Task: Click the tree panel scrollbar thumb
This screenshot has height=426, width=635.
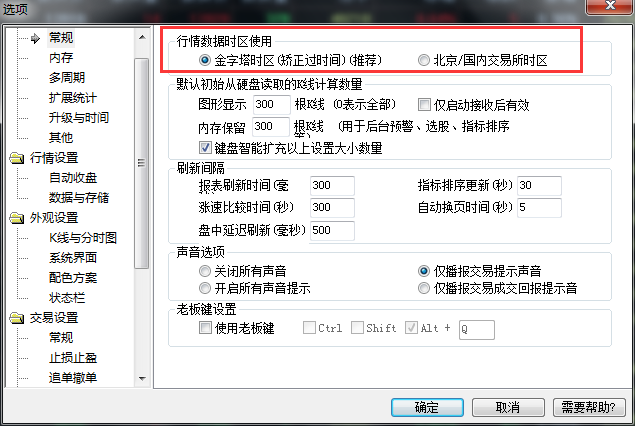Action: (x=142, y=163)
